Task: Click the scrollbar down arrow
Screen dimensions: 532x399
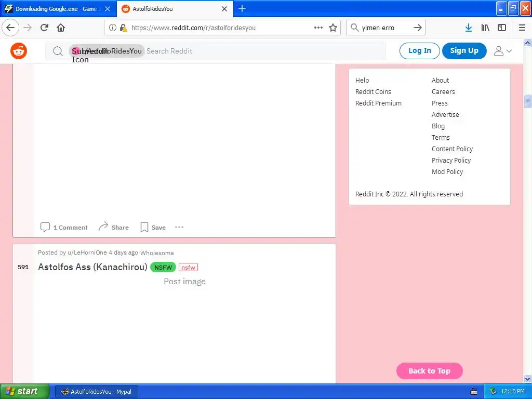Action: pos(527,379)
